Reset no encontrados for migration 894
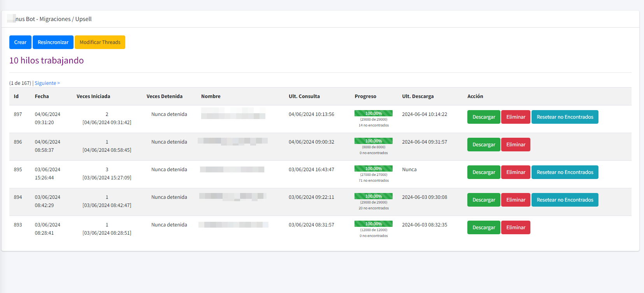The image size is (644, 293). [x=565, y=200]
